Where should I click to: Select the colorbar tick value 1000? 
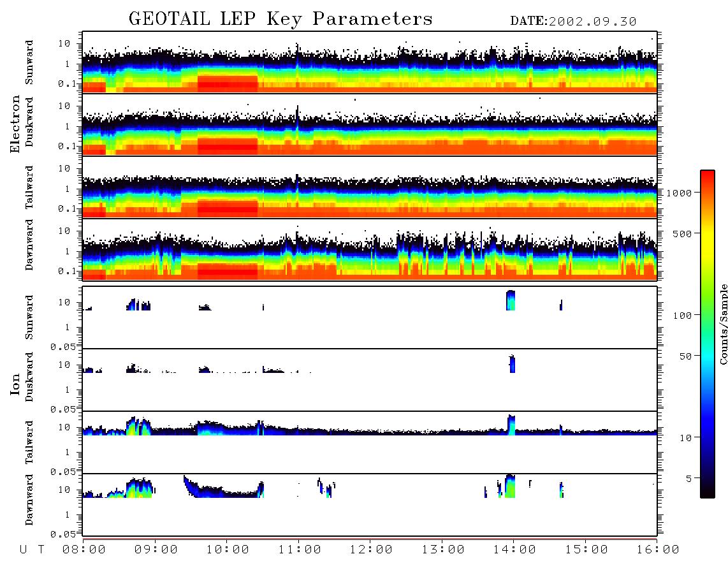click(680, 193)
